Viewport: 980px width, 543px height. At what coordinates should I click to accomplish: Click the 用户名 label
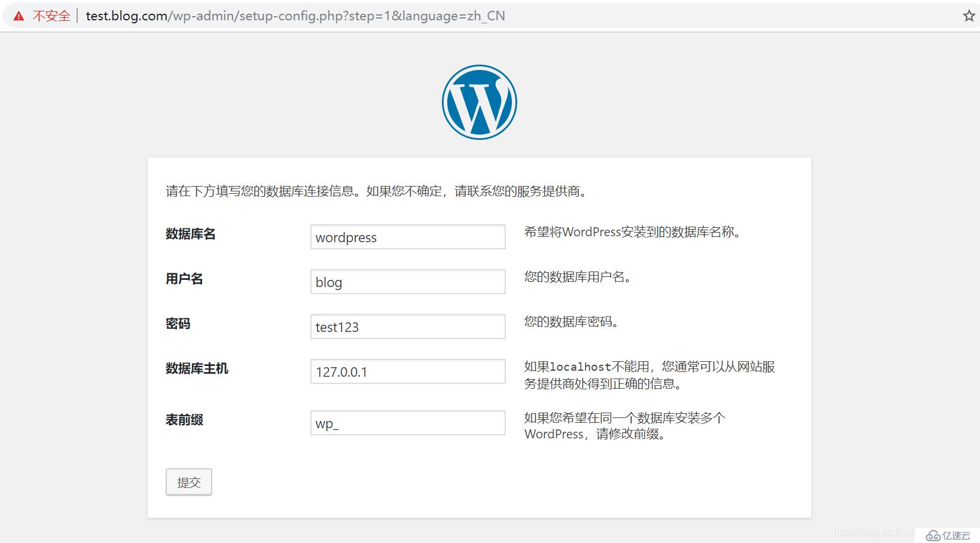coord(184,279)
